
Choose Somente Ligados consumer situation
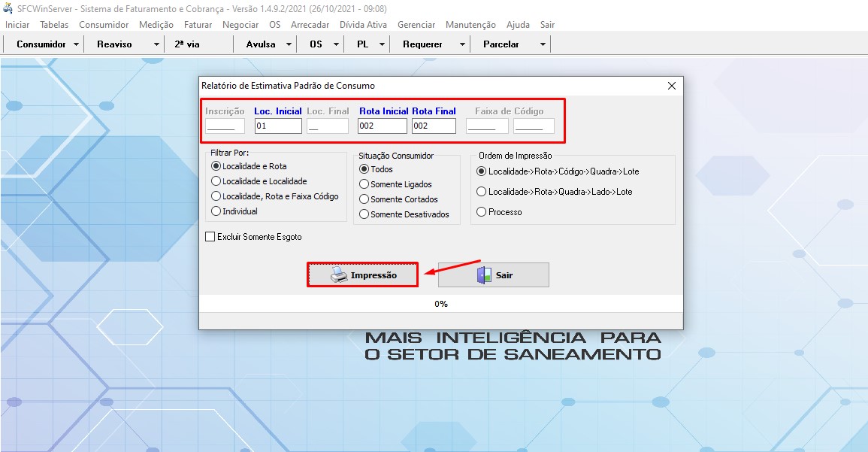[x=364, y=184]
